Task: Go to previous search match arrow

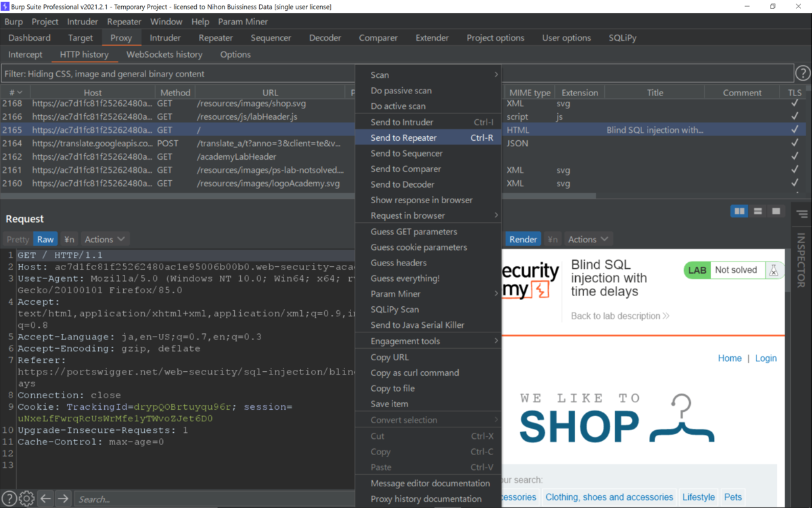Action: coord(45,499)
